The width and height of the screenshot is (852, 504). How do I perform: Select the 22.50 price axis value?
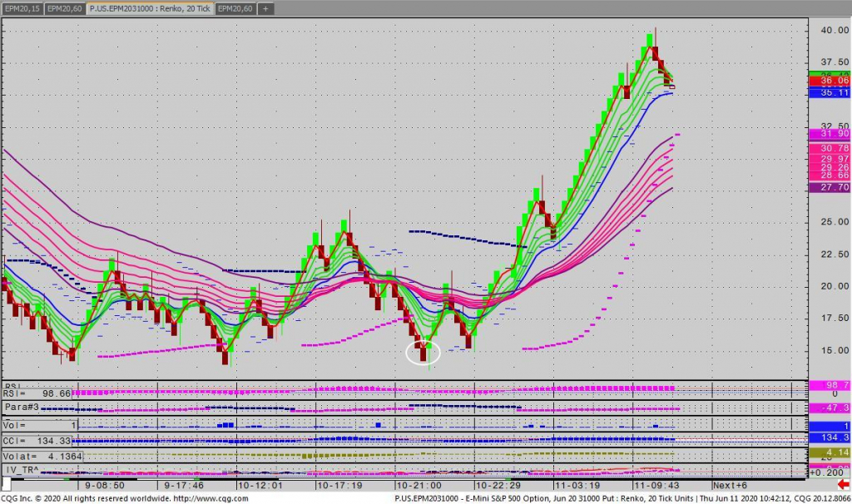(x=835, y=254)
